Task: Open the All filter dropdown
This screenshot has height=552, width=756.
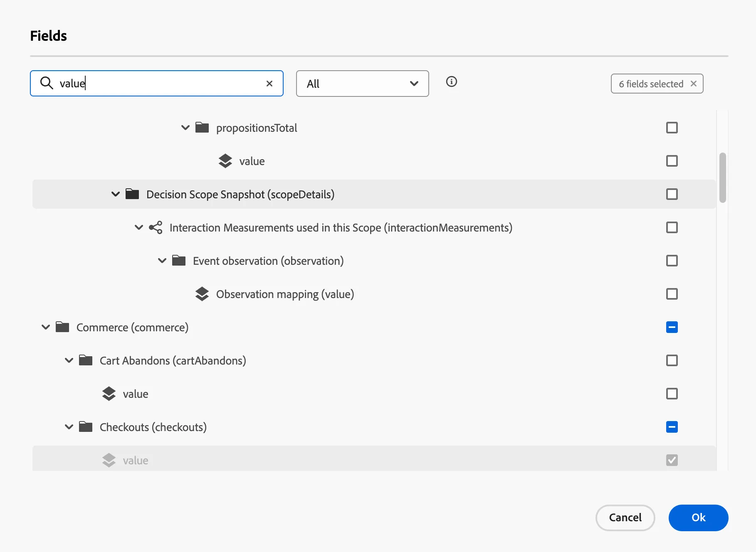Action: (x=363, y=84)
